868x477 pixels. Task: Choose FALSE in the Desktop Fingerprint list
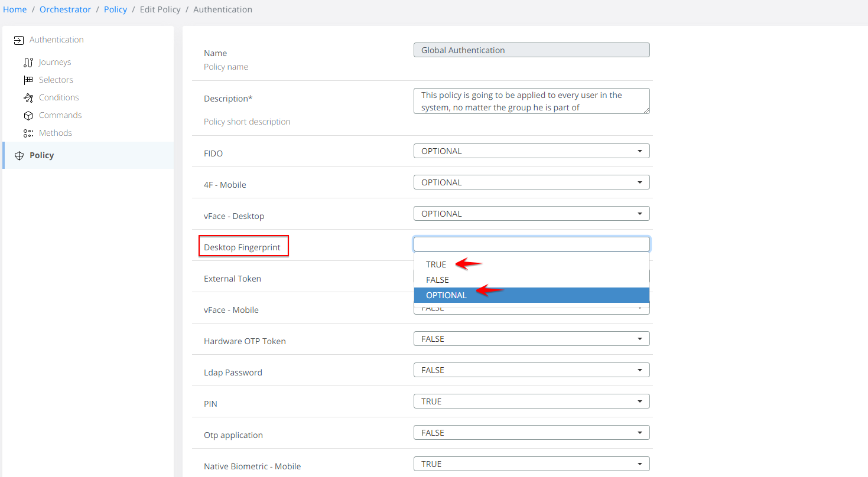437,280
